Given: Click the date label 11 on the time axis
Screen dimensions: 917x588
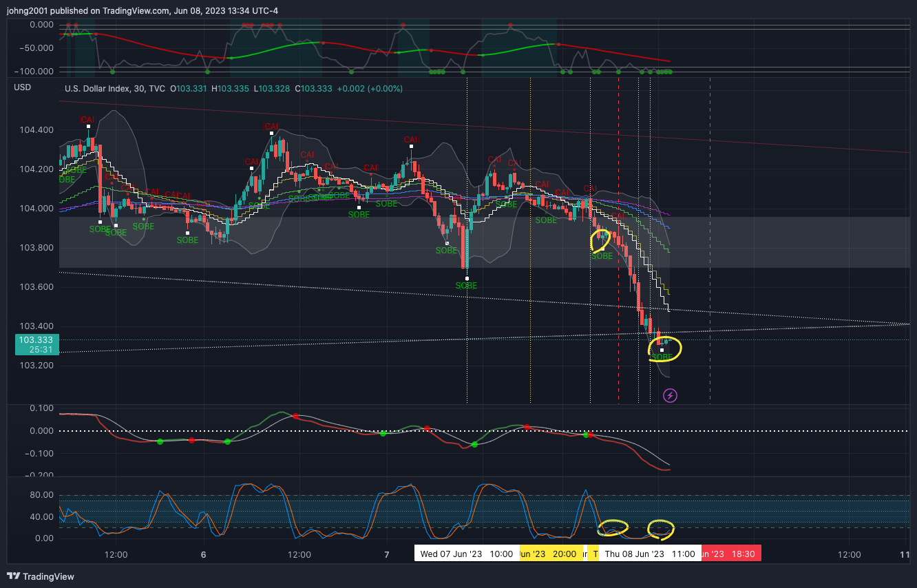Looking at the screenshot, I should (x=905, y=554).
